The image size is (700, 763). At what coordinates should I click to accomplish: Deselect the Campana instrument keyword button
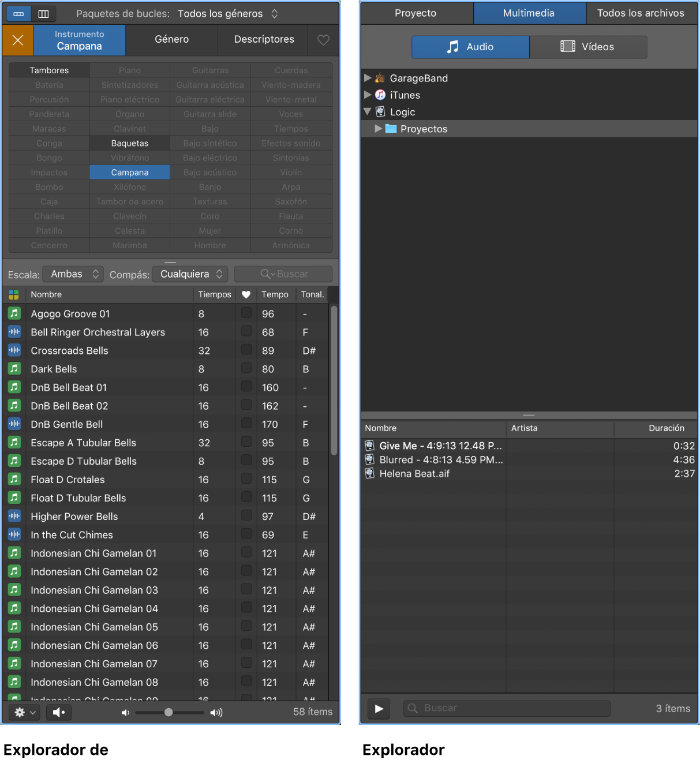coord(130,172)
